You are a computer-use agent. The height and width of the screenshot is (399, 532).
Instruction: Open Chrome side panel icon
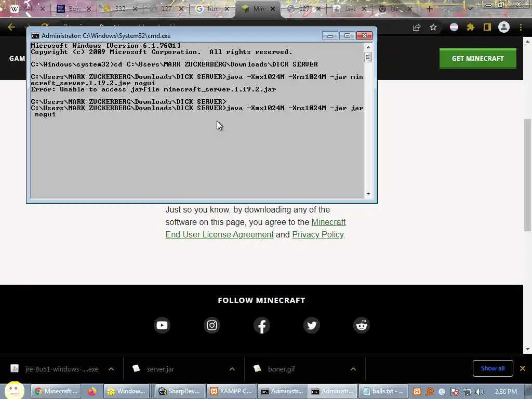click(x=487, y=27)
